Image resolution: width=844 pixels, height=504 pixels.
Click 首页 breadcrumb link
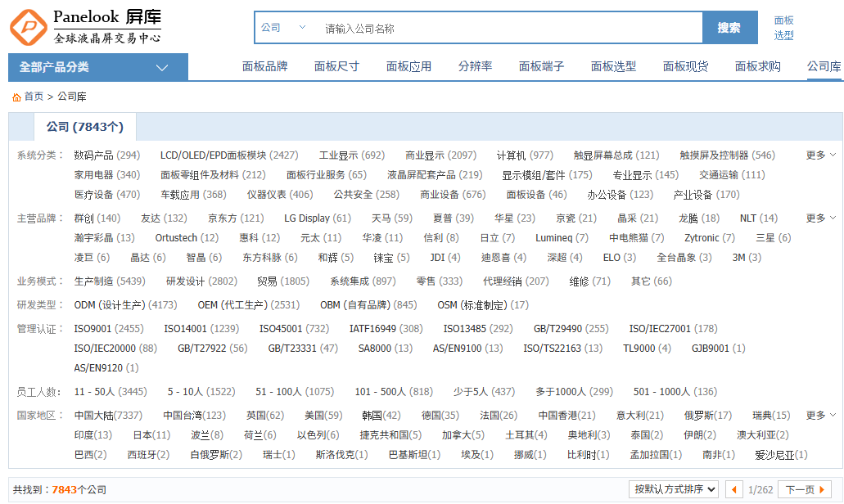(x=34, y=97)
